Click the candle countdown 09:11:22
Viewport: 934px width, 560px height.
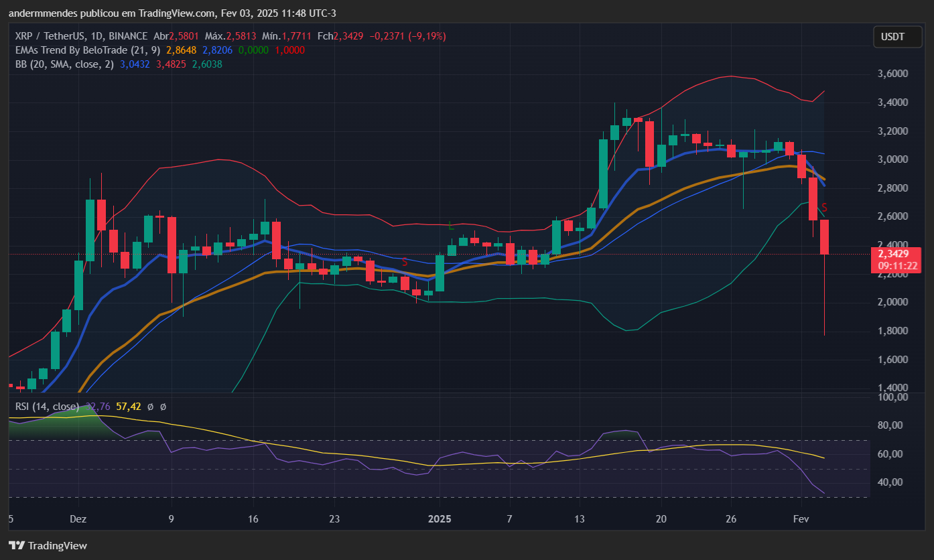897,266
